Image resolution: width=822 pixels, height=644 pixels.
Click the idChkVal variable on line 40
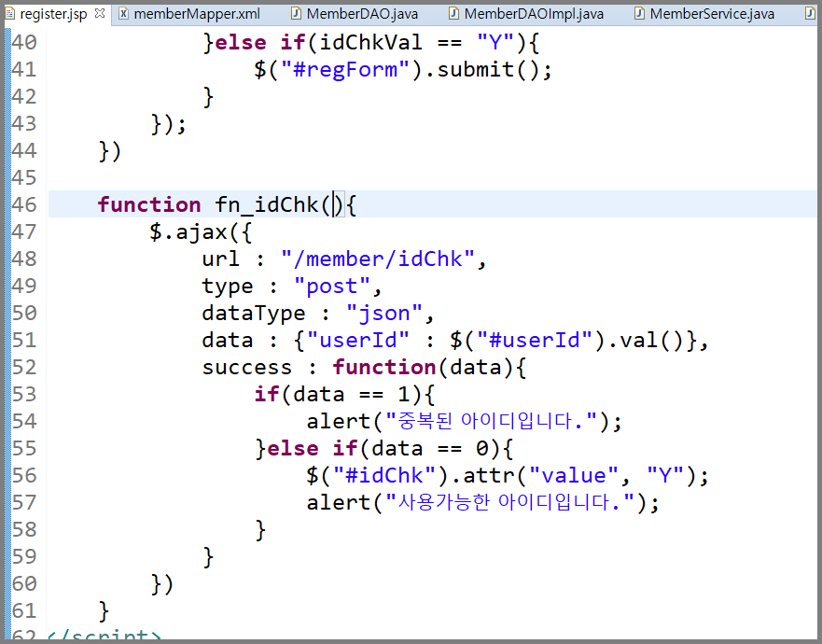370,42
